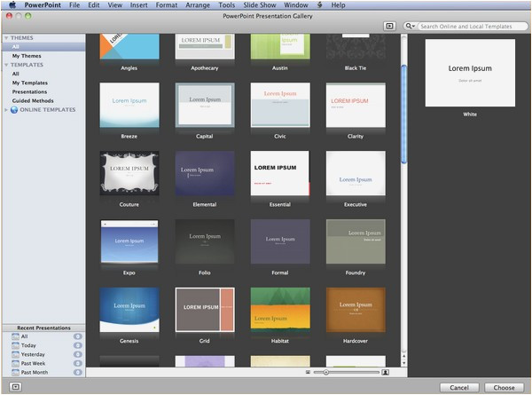The height and width of the screenshot is (395, 532).
Task: Click the script menu icon in menu bar
Action: (x=319, y=4)
